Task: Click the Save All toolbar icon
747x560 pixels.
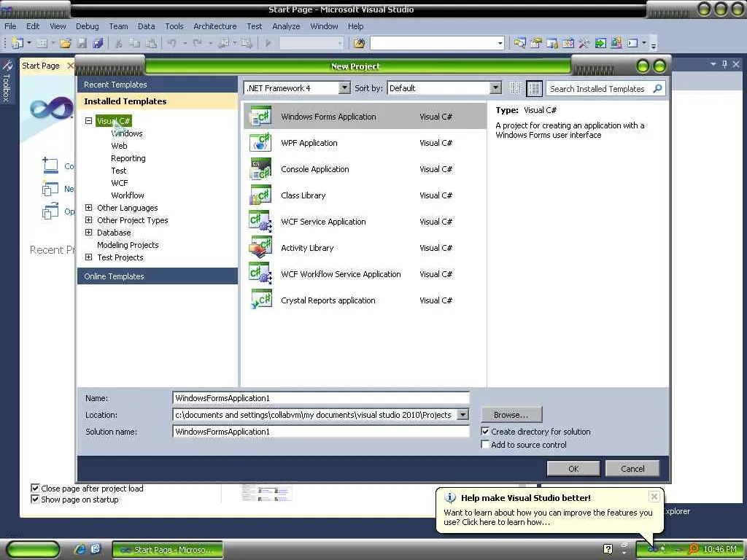Action: tap(98, 43)
